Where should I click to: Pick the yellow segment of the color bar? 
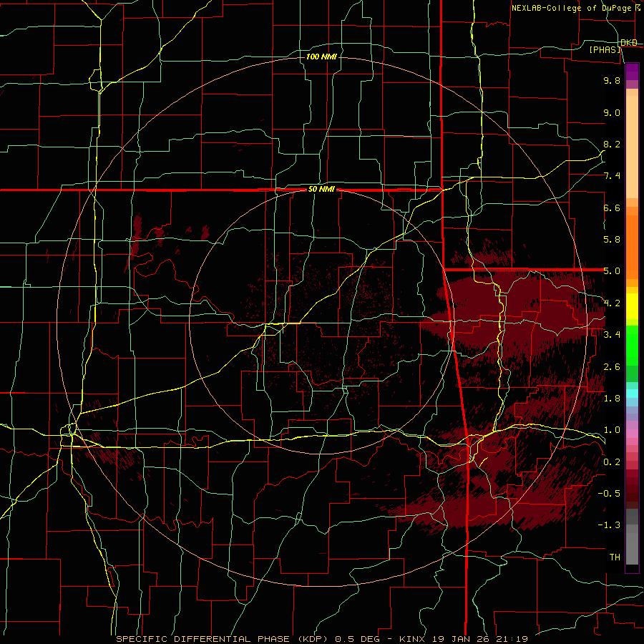coord(632,306)
